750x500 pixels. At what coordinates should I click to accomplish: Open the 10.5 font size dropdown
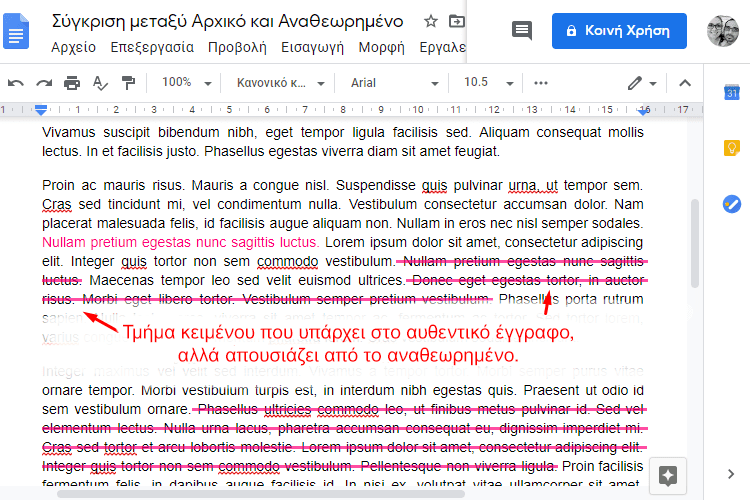point(488,83)
